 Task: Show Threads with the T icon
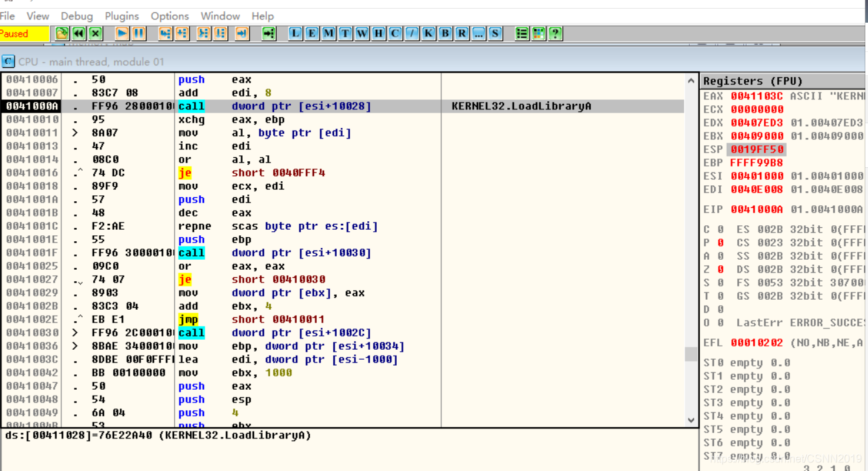345,33
